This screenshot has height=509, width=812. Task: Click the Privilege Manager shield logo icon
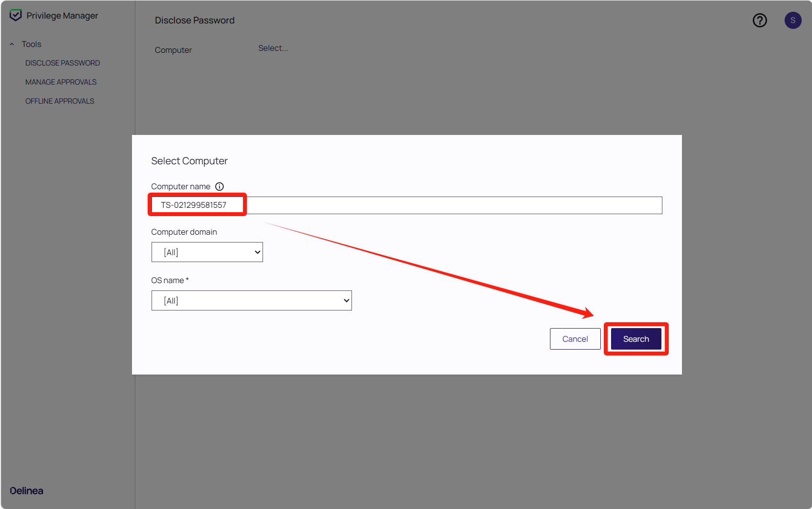(x=16, y=15)
